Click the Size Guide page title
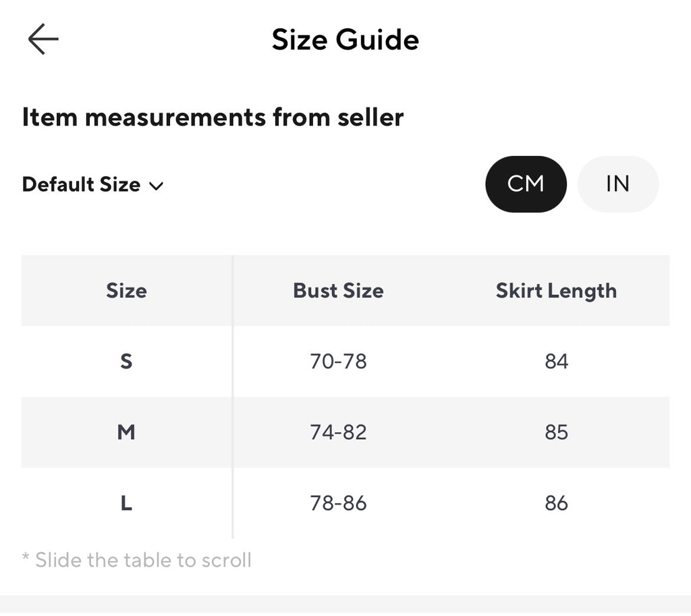 (345, 40)
